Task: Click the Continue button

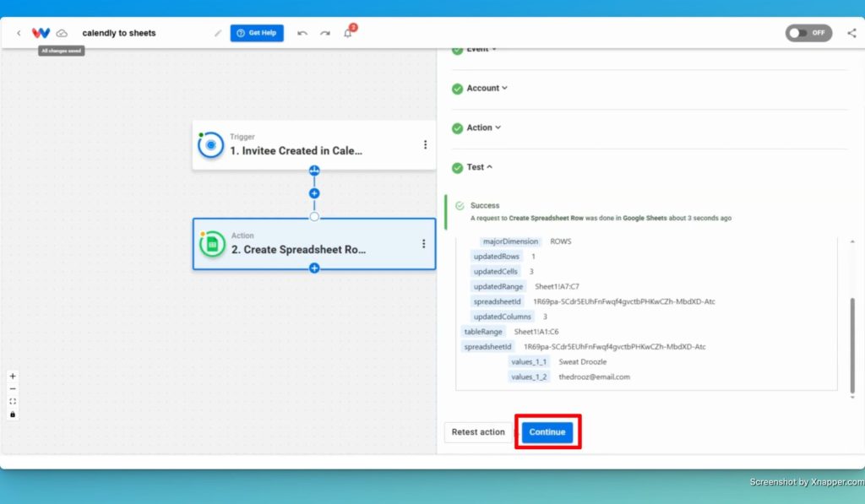Action: [x=547, y=432]
